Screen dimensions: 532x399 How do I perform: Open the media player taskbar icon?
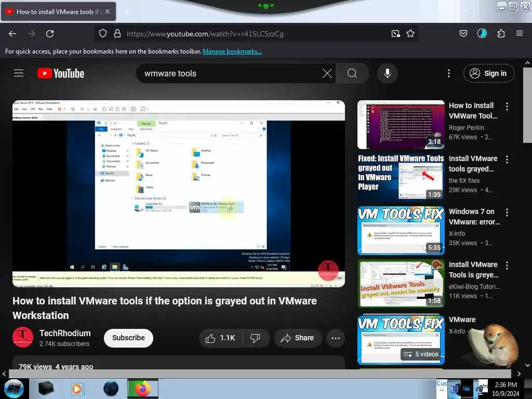pyautogui.click(x=77, y=389)
